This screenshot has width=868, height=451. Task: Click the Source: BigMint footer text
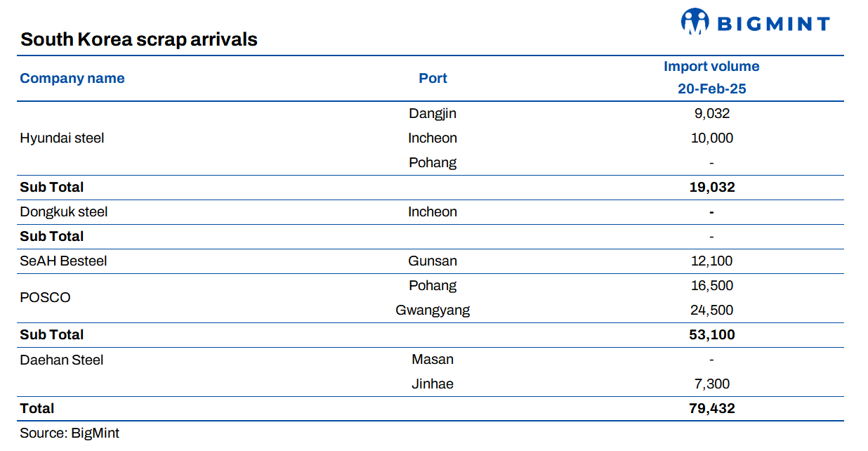[x=65, y=433]
